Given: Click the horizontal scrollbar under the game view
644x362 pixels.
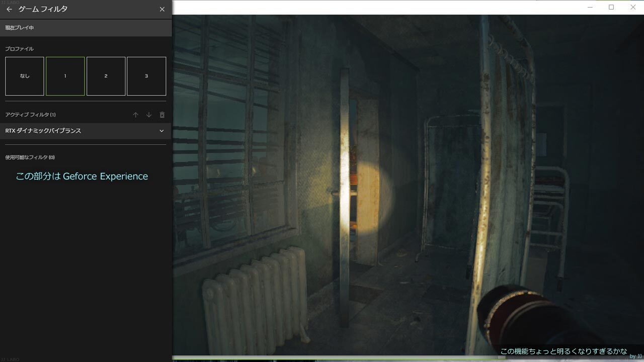Looking at the screenshot, I should point(339,358).
